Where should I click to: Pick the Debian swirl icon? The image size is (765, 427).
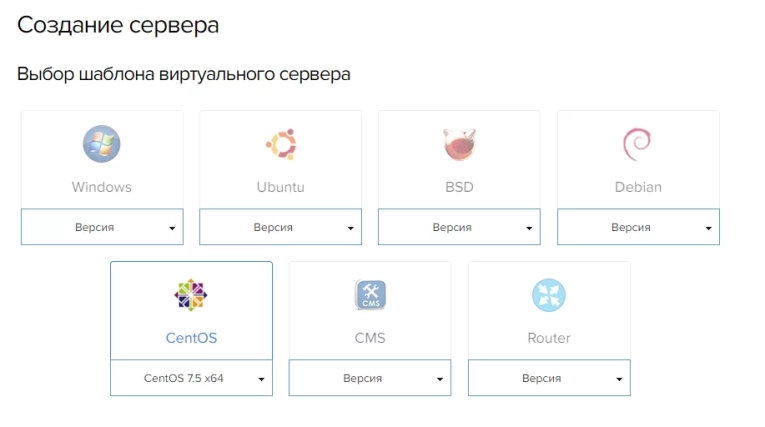click(x=637, y=144)
